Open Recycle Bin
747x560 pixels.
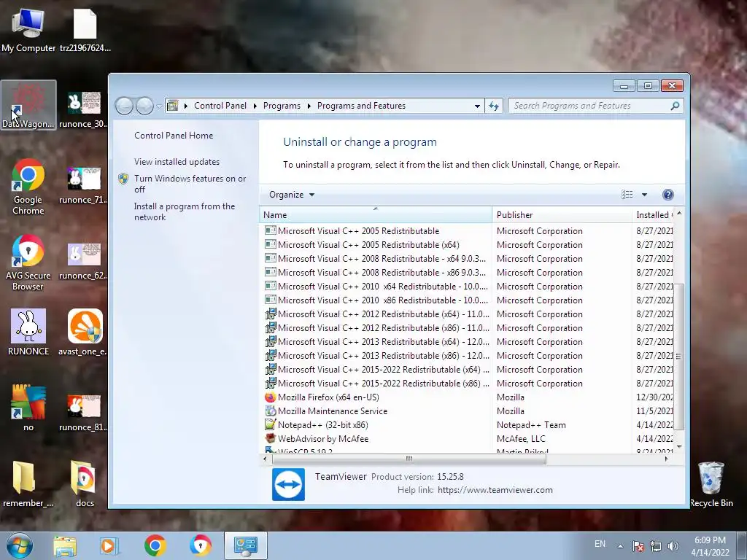[x=711, y=484]
